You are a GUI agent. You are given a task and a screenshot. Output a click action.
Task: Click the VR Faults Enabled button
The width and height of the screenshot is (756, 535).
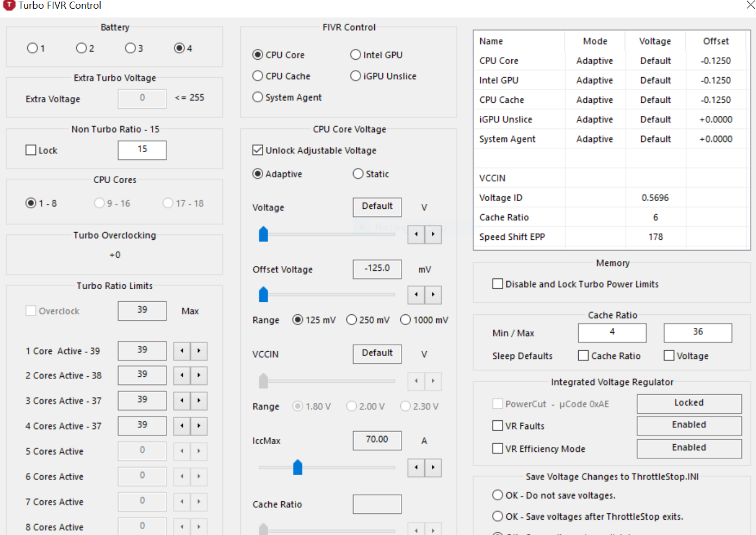[x=689, y=426]
